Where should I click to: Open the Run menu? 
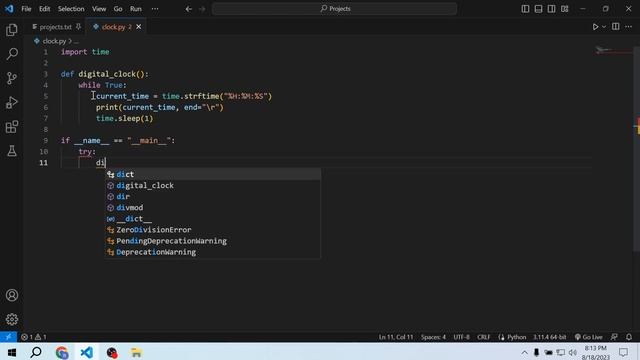tap(136, 9)
